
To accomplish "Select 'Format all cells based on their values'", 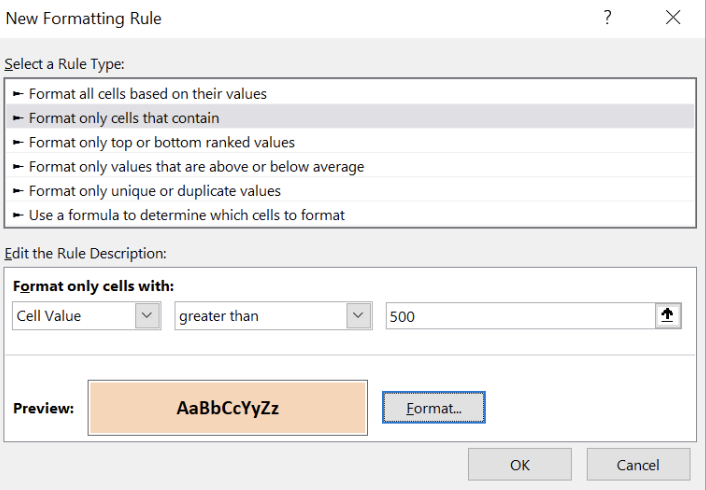I will pos(350,94).
